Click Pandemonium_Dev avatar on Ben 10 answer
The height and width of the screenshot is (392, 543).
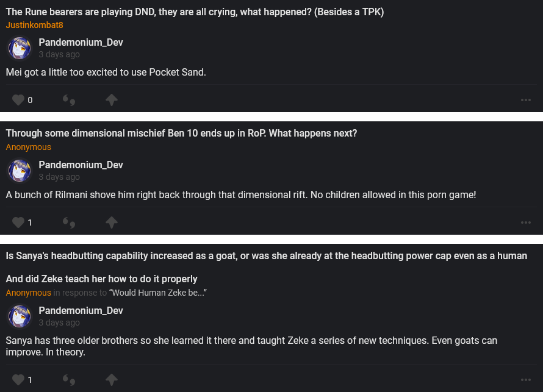[20, 171]
